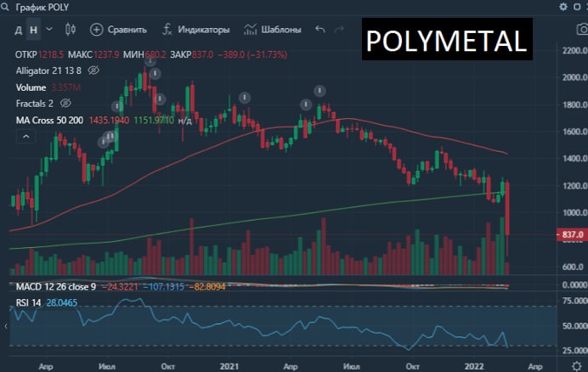Toggle Fractals indicator visibility eye
Image resolution: width=588 pixels, height=372 pixels.
pyautogui.click(x=65, y=103)
